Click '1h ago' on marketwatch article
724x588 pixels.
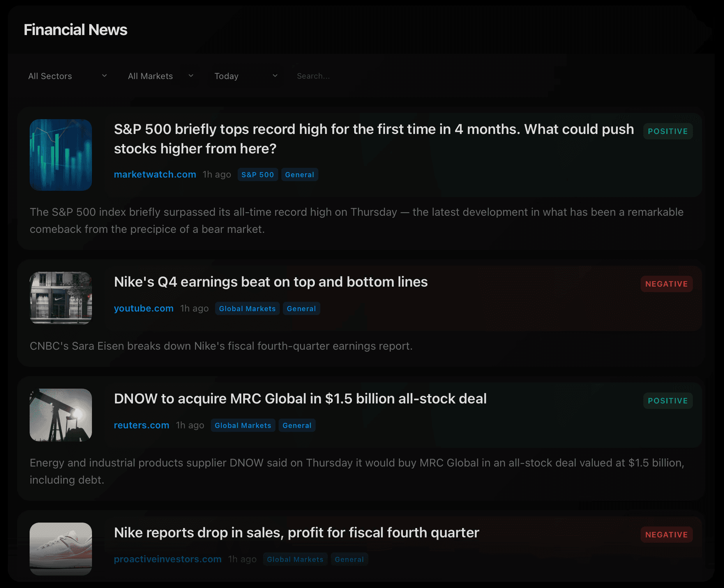click(x=217, y=174)
